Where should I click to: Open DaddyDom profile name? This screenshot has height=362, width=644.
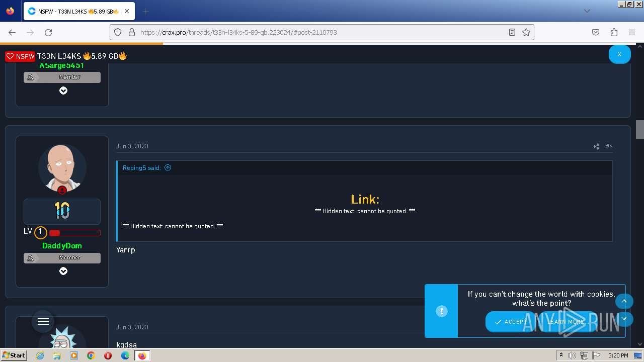62,246
